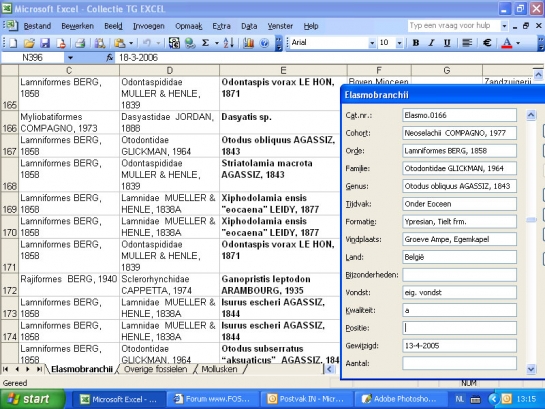The image size is (545, 409).
Task: Click the Euro conversion calculator icon
Action: 174,43
